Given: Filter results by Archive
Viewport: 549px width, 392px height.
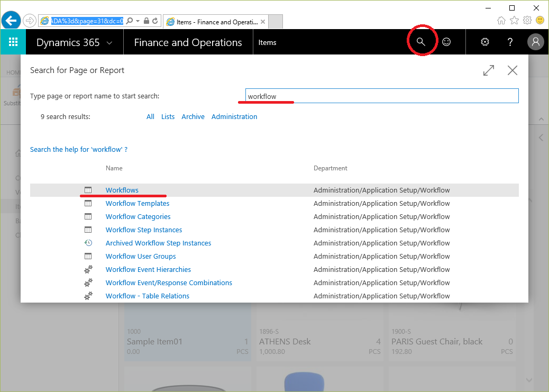Looking at the screenshot, I should 193,117.
